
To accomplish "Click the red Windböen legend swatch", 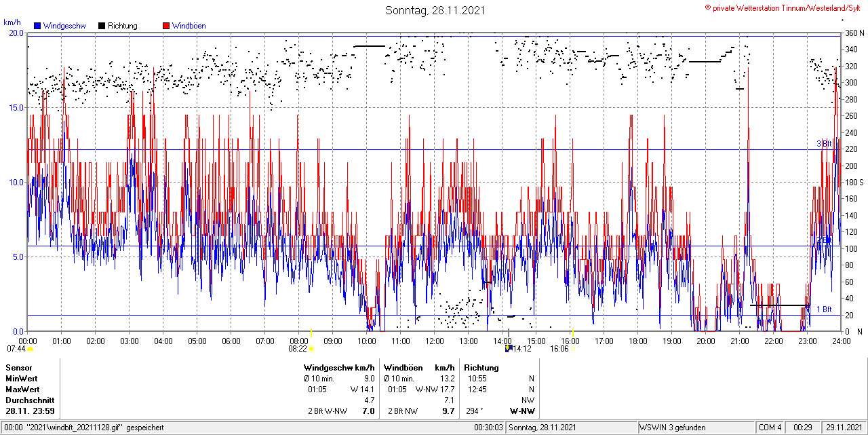I will click(x=166, y=26).
